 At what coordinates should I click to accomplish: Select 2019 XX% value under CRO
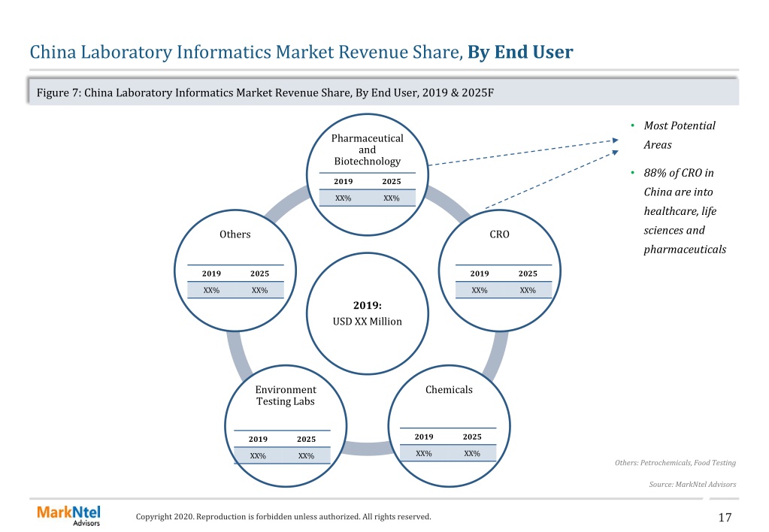480,290
